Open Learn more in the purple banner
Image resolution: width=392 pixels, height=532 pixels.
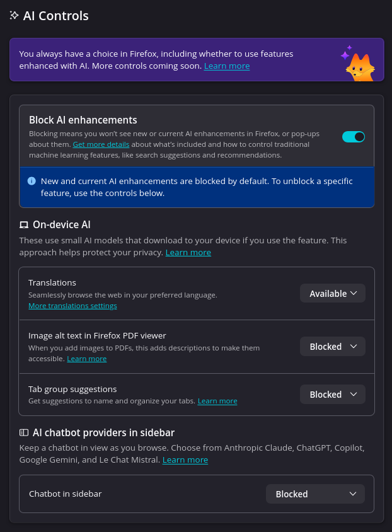[x=227, y=66]
